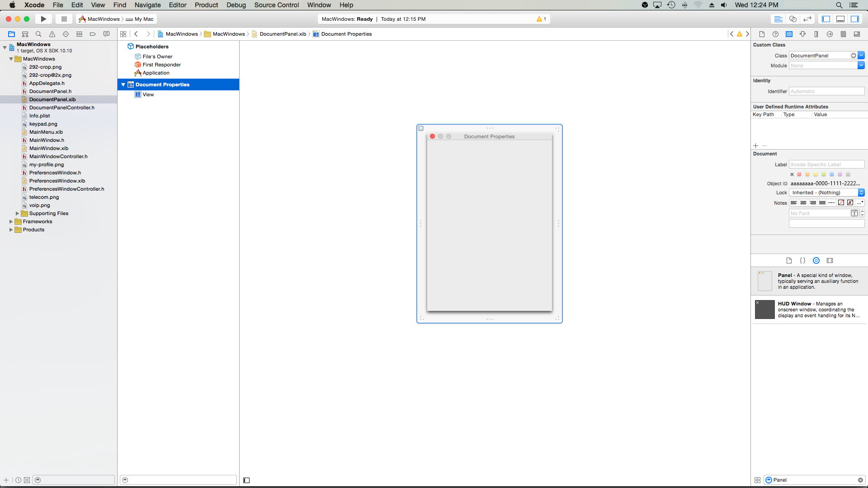Toggle the document outline button
The width and height of the screenshot is (868, 488).
[x=246, y=480]
